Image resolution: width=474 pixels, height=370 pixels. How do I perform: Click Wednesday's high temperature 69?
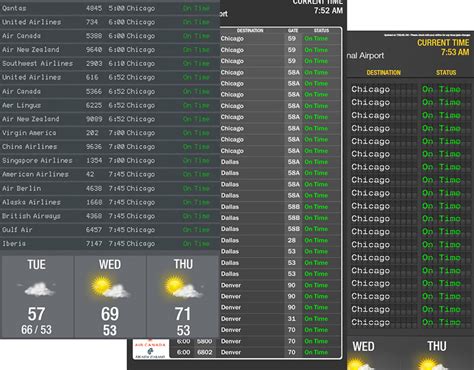coord(110,314)
